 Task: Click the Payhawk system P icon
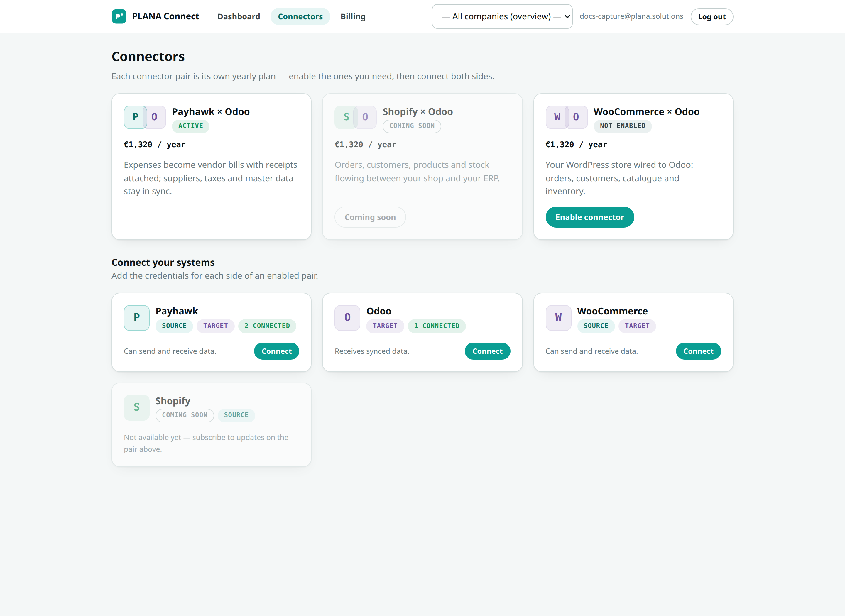[136, 318]
